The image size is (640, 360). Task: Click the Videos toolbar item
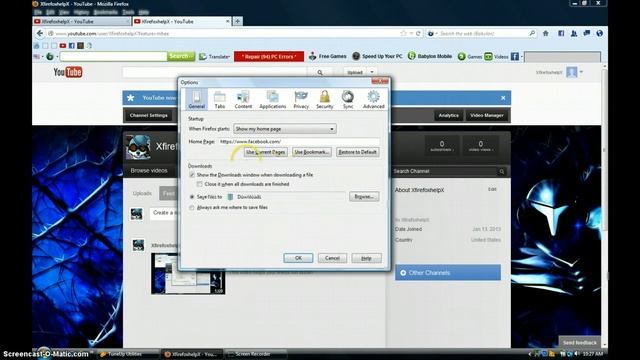(x=496, y=57)
